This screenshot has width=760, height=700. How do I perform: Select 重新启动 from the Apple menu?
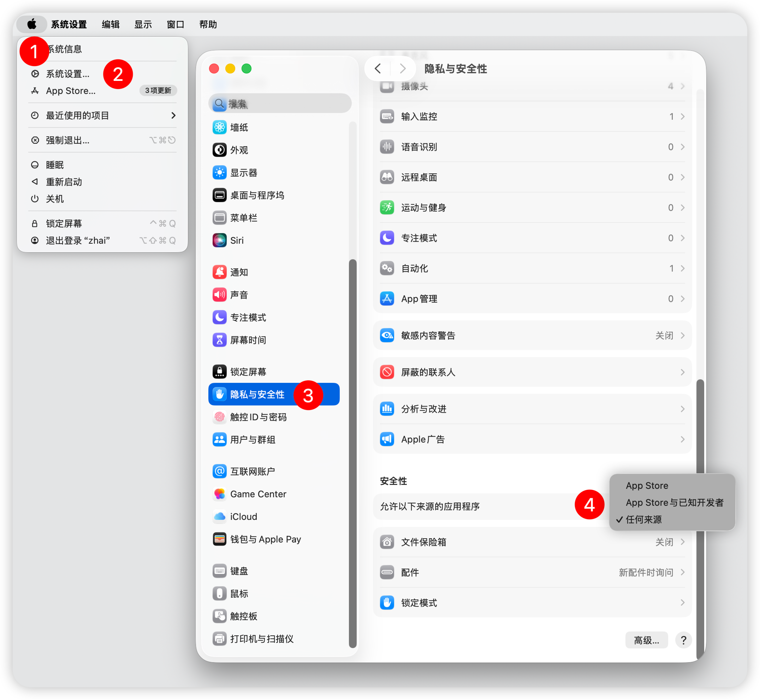click(x=64, y=182)
